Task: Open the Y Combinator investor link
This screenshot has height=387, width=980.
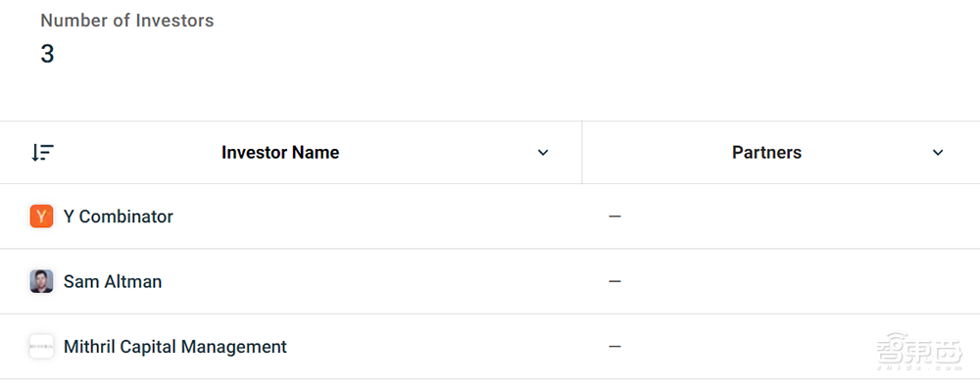Action: (119, 217)
